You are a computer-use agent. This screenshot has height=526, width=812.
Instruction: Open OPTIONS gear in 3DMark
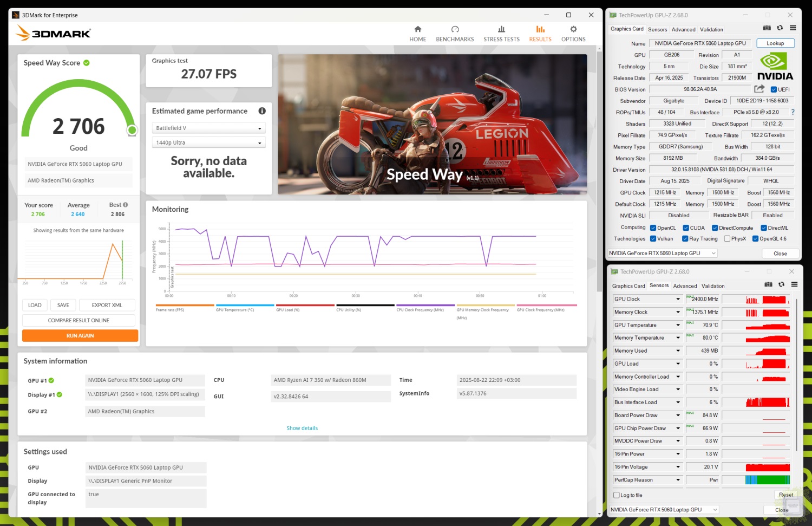[x=573, y=34]
